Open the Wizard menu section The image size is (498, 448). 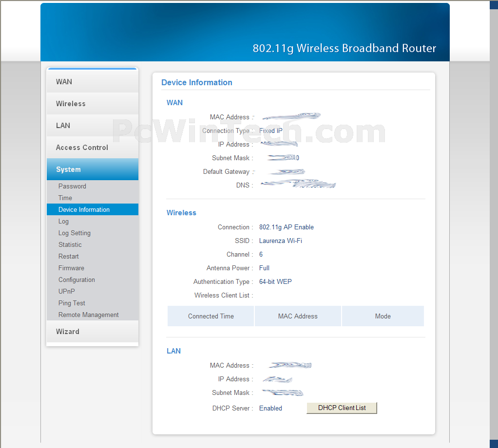(93, 331)
